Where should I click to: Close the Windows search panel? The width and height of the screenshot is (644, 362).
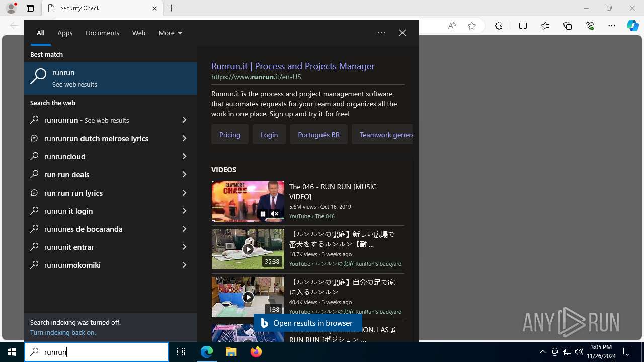pos(402,33)
